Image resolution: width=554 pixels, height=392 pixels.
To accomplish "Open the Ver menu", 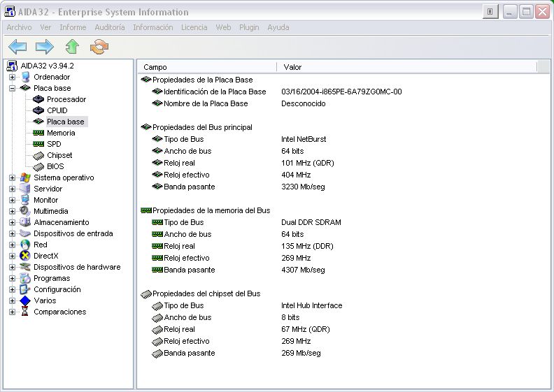I will [45, 27].
